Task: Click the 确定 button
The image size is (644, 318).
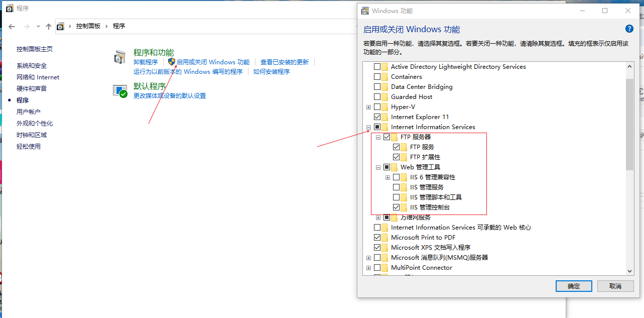Action: [x=574, y=286]
